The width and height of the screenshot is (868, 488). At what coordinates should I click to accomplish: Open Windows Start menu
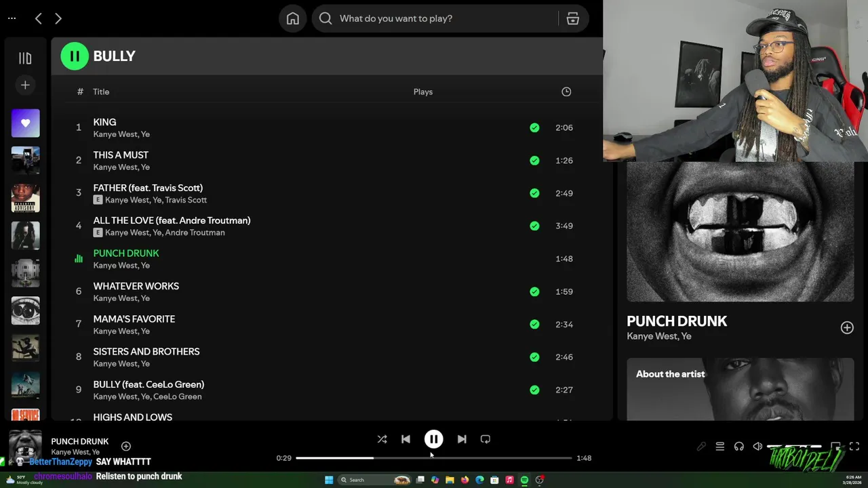tap(329, 480)
